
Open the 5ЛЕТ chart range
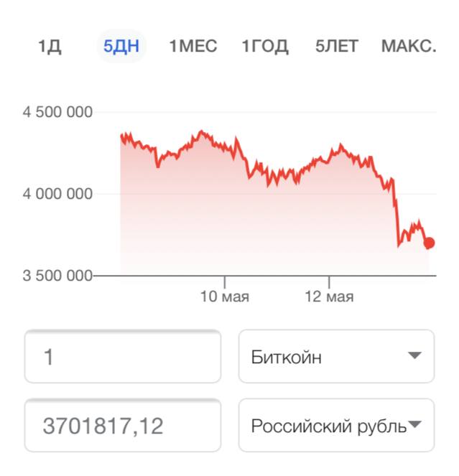337,47
